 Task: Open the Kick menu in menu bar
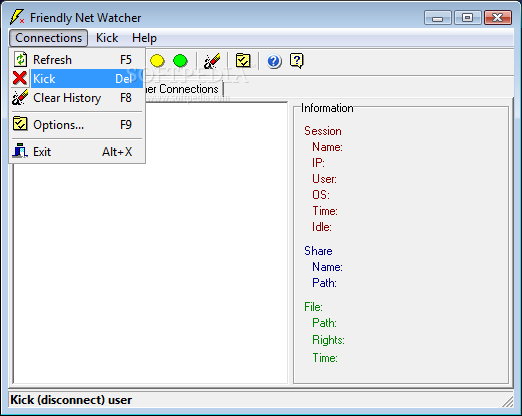pos(107,38)
